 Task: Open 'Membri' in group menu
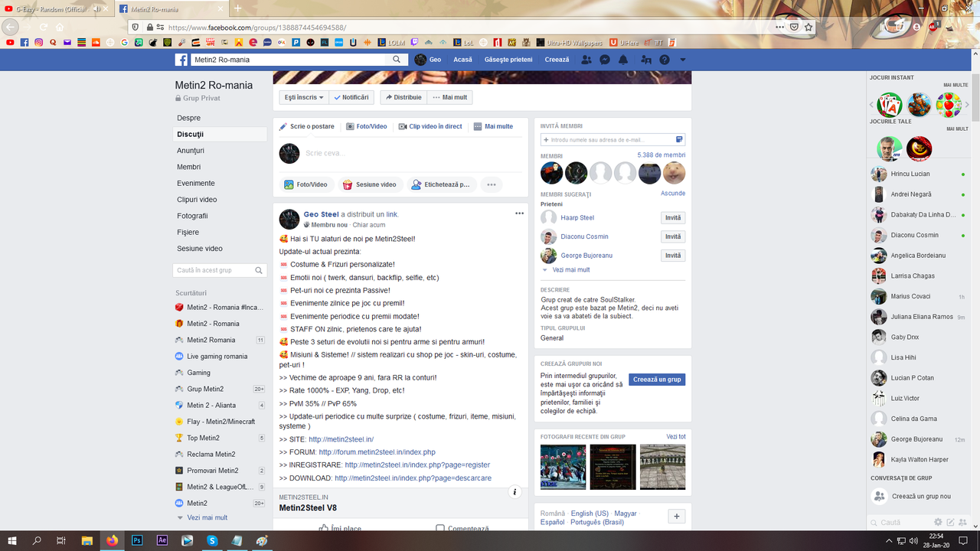click(x=188, y=167)
